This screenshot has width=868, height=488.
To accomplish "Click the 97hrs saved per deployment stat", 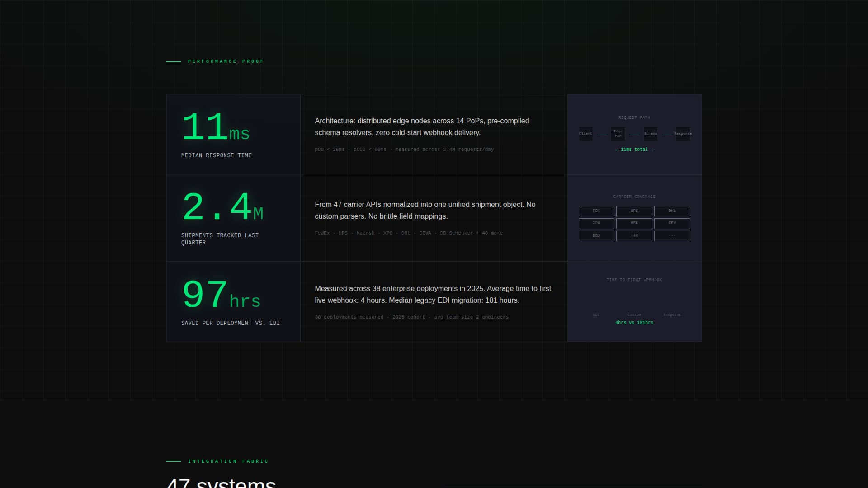I will [x=222, y=296].
